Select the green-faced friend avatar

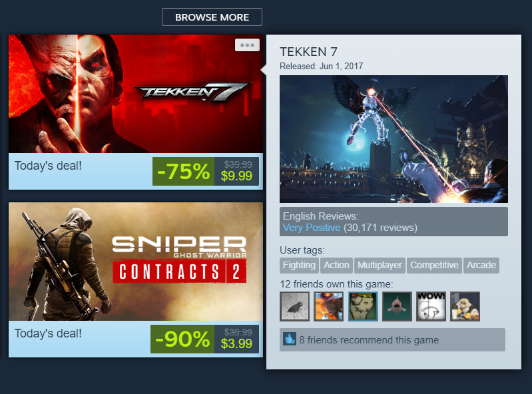coord(363,306)
